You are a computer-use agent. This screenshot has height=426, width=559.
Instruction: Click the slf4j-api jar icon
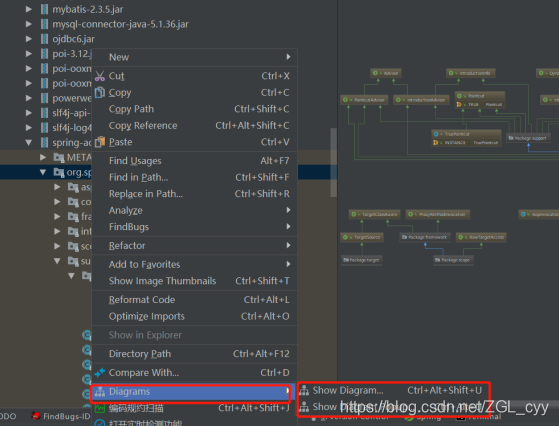pos(45,113)
